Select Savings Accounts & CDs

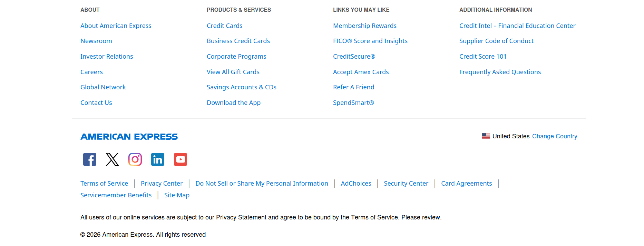(x=241, y=87)
